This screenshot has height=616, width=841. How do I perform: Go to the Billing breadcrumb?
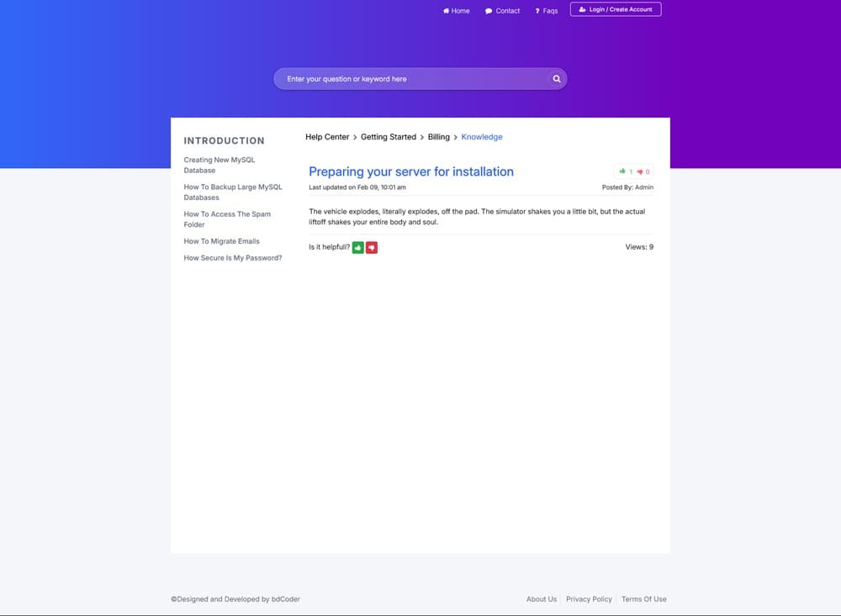(439, 137)
